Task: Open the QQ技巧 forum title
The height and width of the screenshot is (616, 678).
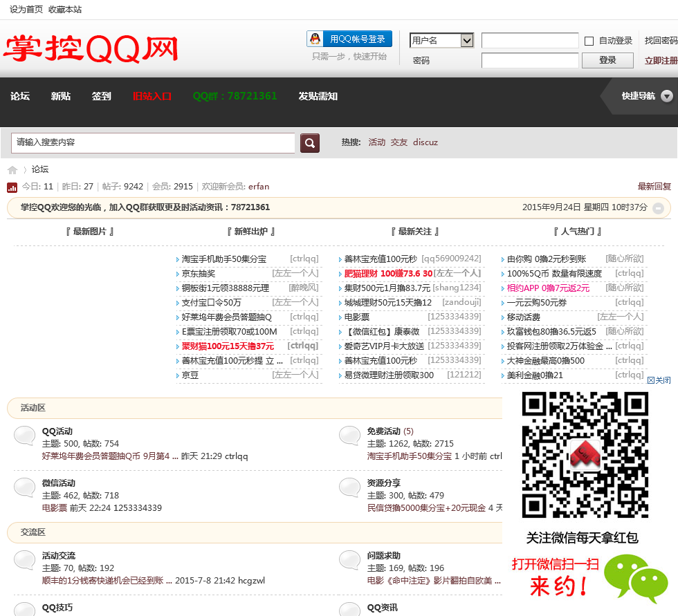Action: pos(57,608)
